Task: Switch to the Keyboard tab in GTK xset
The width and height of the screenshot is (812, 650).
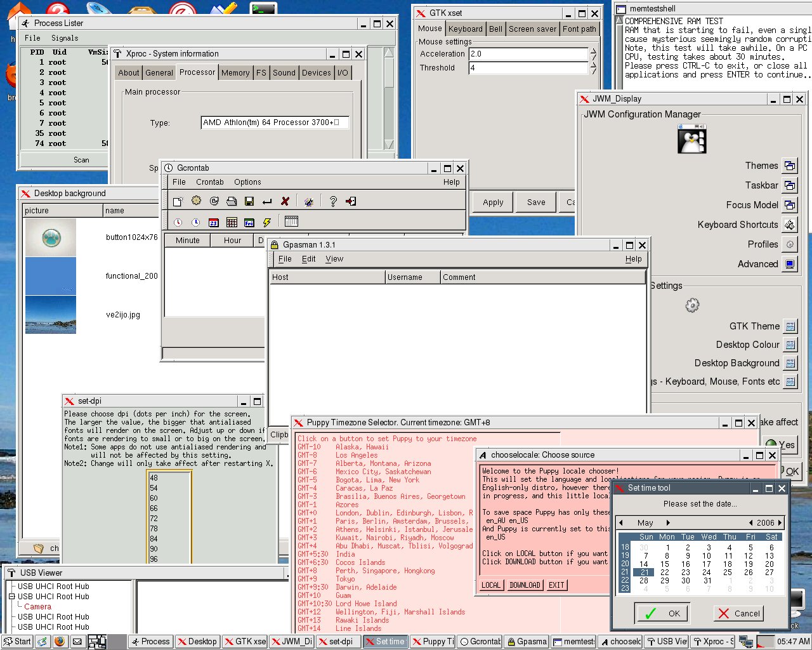Action: tap(466, 29)
